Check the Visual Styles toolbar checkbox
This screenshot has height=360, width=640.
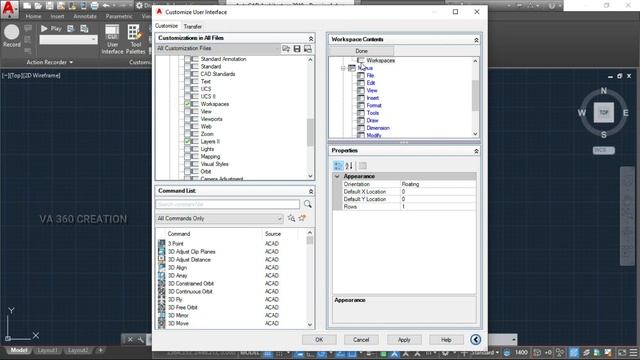point(188,164)
